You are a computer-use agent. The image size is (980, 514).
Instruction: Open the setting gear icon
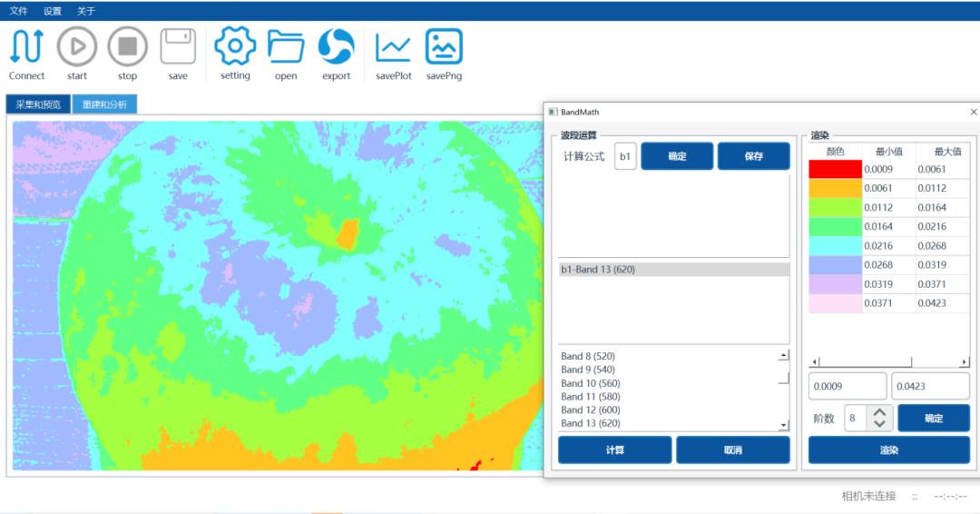pyautogui.click(x=235, y=46)
